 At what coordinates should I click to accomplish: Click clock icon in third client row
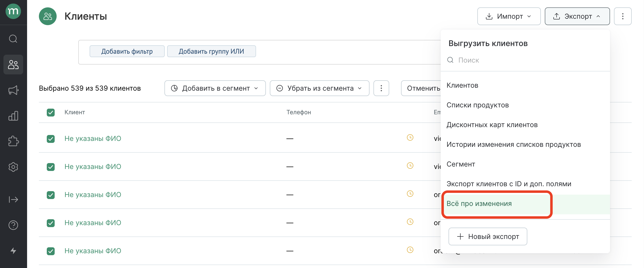pos(410,193)
